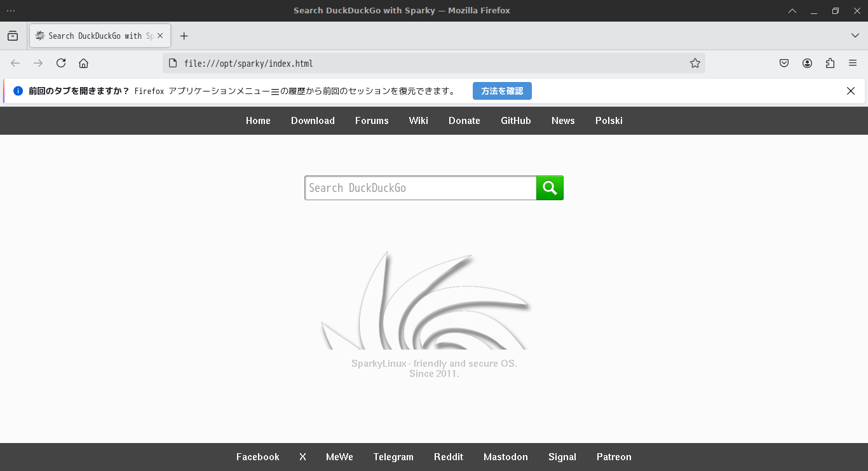This screenshot has height=471, width=868.
Task: Click the Firefox View icon in tab bar
Action: tap(13, 36)
